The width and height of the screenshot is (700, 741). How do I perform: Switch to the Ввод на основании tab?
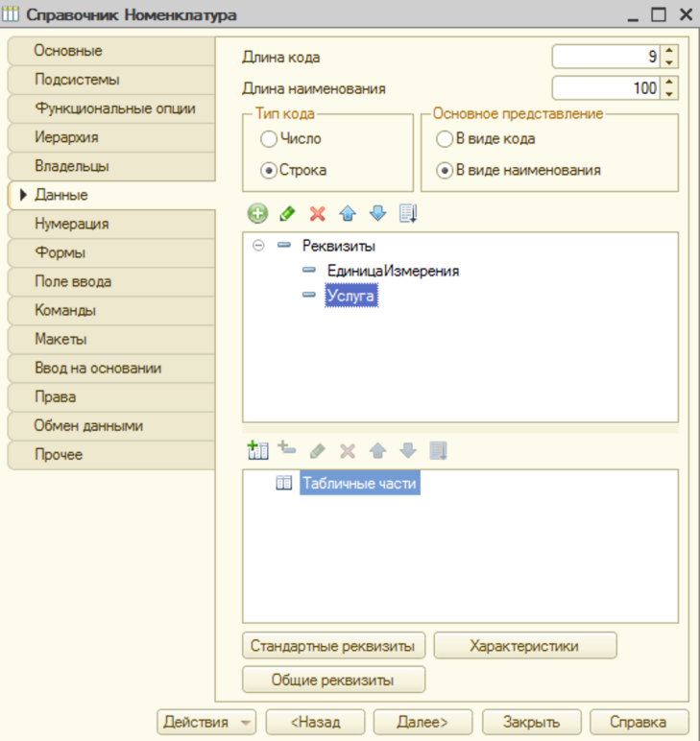tap(111, 369)
